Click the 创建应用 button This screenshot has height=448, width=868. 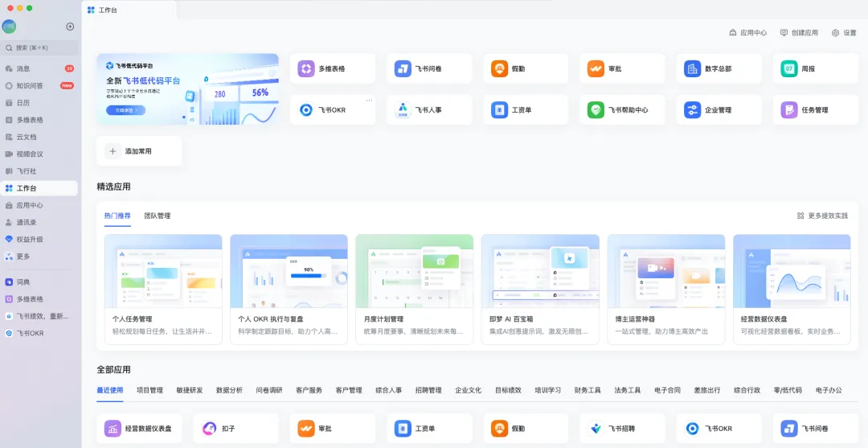click(799, 33)
